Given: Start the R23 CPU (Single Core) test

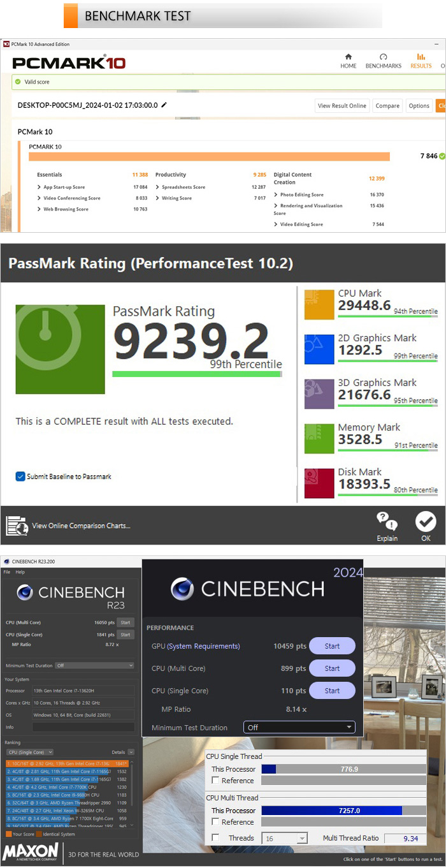Looking at the screenshot, I should tap(126, 635).
